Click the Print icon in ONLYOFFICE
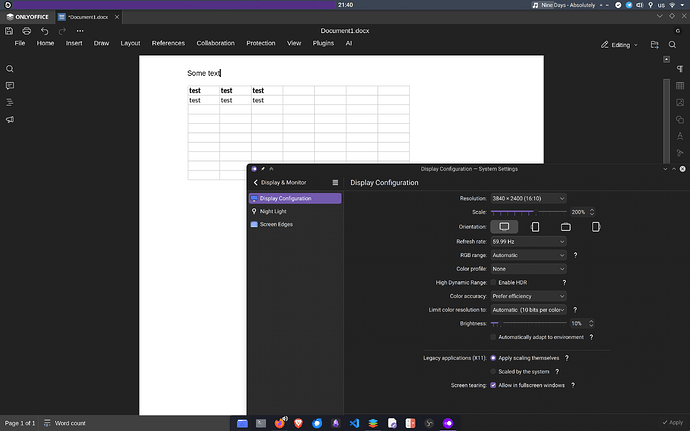 pos(27,31)
